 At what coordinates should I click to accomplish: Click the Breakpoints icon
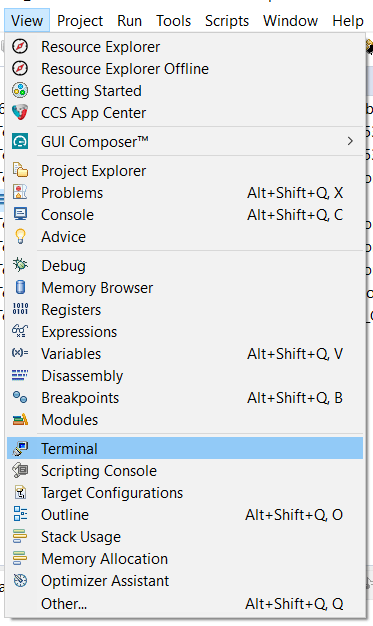coord(20,397)
